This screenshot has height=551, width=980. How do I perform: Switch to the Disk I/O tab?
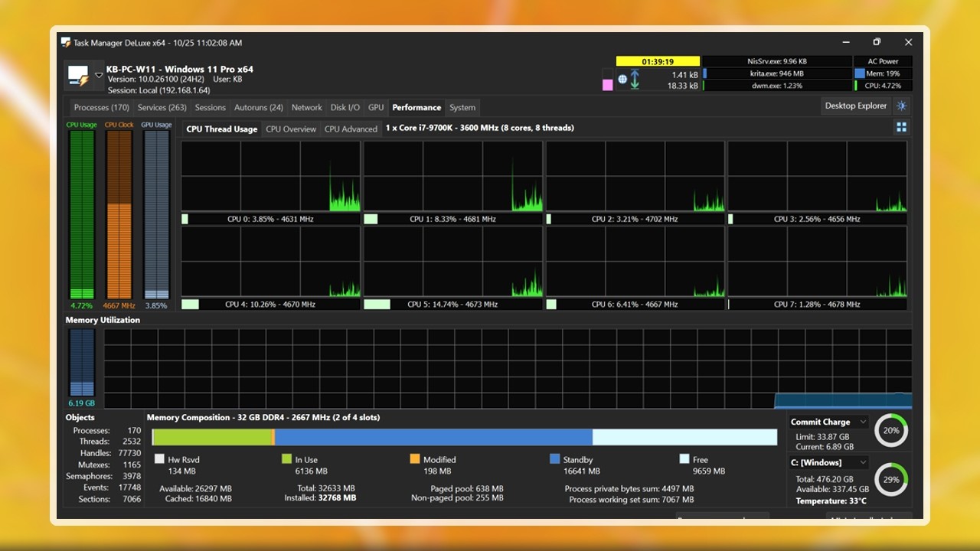point(345,108)
